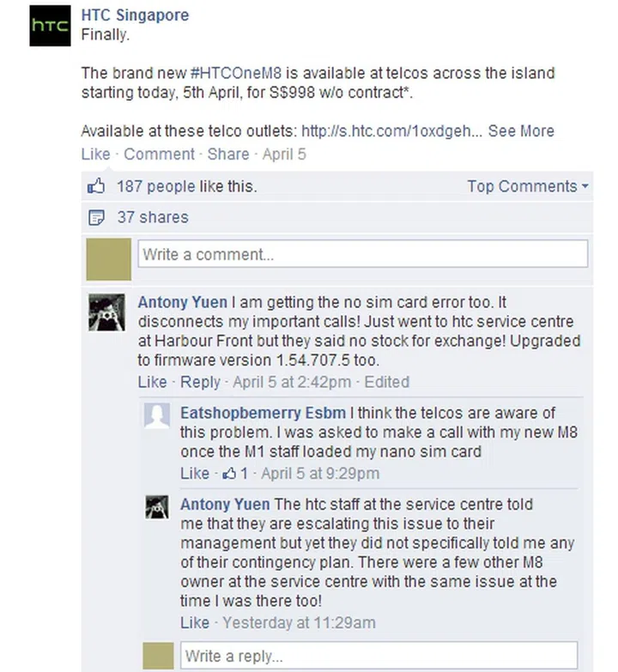Viewport: 618px width, 672px height.
Task: Open the s.htc.com telco outlets link
Action: (x=391, y=130)
